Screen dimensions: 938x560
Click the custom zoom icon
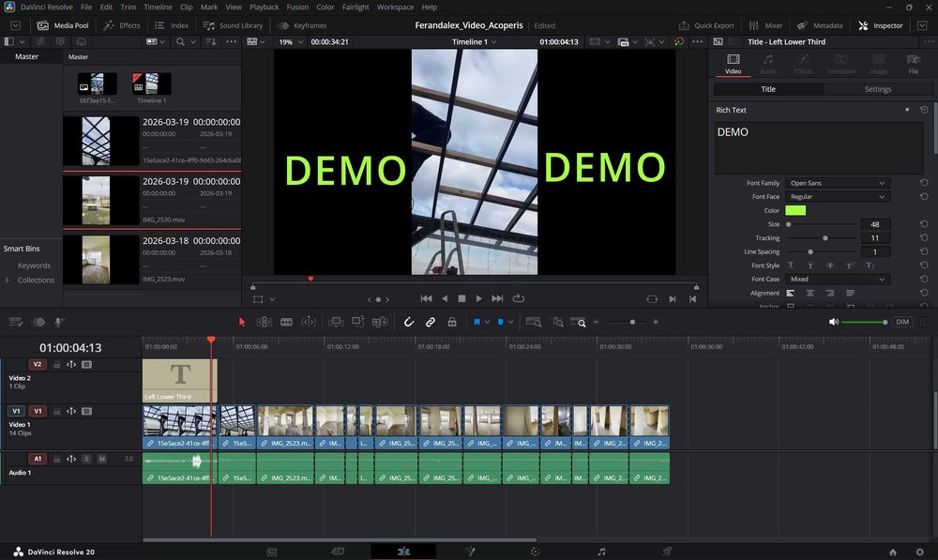tap(578, 322)
